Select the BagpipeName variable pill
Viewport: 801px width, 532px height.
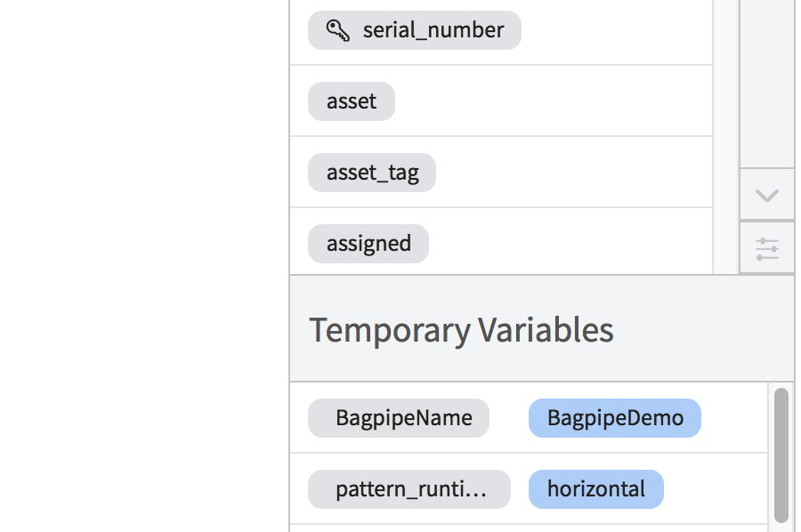tap(399, 418)
